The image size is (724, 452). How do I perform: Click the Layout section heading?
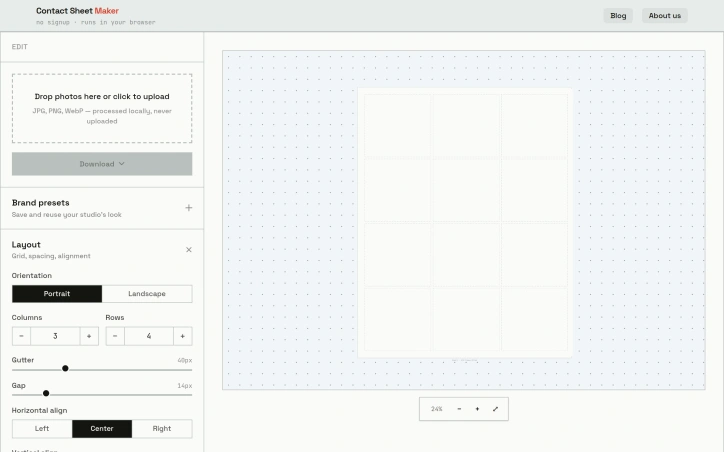point(26,245)
